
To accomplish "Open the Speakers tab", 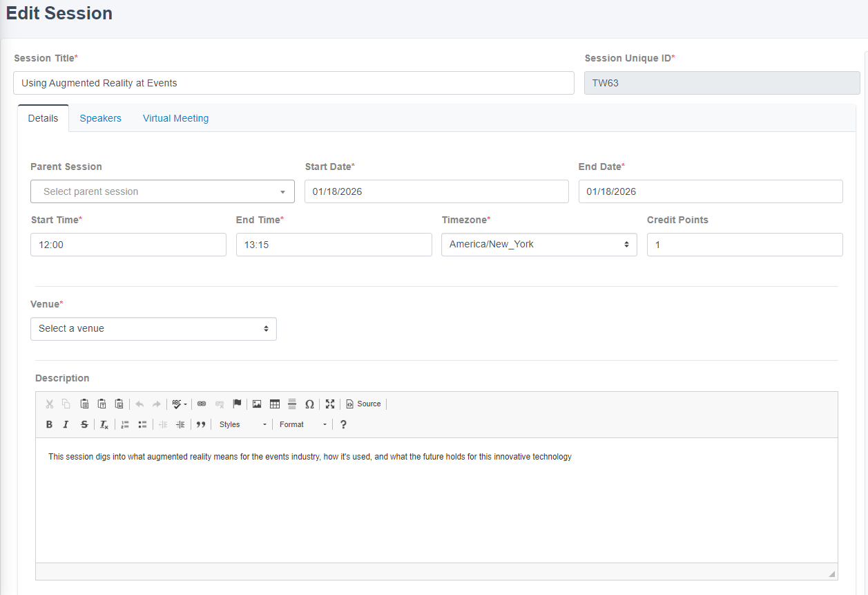I will point(100,118).
